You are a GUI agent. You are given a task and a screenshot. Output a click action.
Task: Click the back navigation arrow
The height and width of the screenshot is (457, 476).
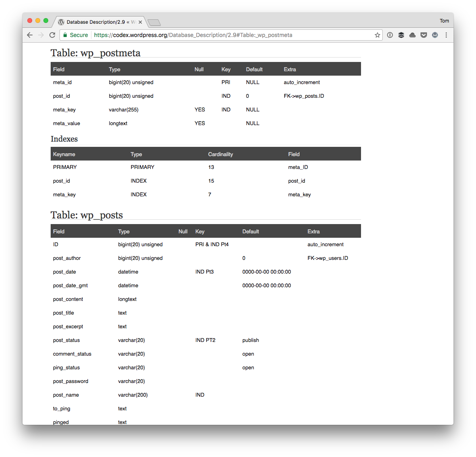point(30,35)
